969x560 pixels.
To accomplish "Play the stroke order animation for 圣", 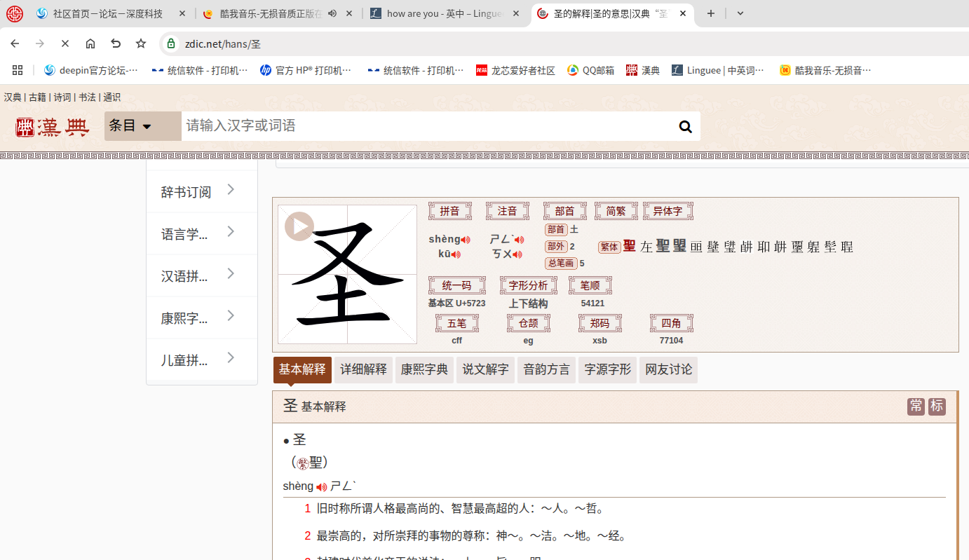I will pyautogui.click(x=298, y=226).
